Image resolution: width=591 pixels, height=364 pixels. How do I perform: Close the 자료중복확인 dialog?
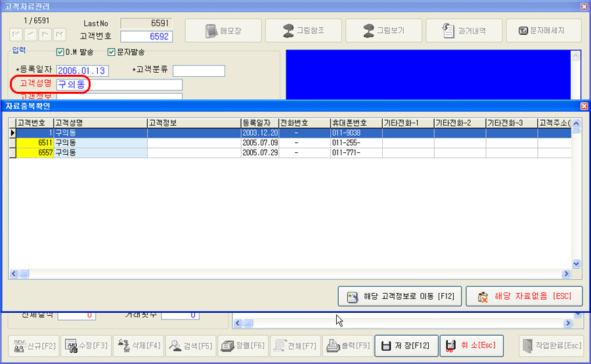[x=584, y=106]
